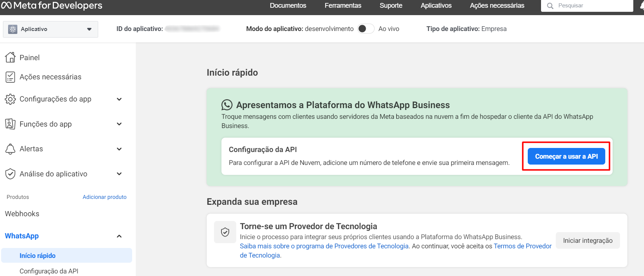Toggle app mode to Ao vivo
This screenshot has height=276, width=644.
tap(366, 29)
